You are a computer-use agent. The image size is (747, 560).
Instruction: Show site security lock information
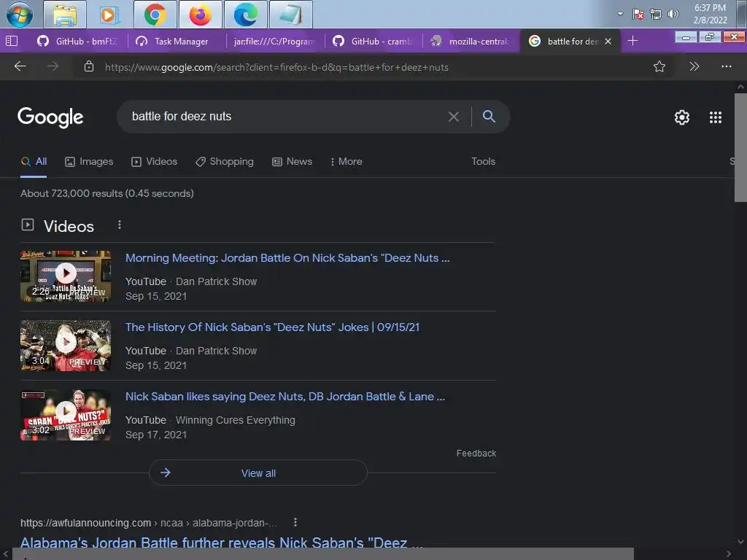89,66
